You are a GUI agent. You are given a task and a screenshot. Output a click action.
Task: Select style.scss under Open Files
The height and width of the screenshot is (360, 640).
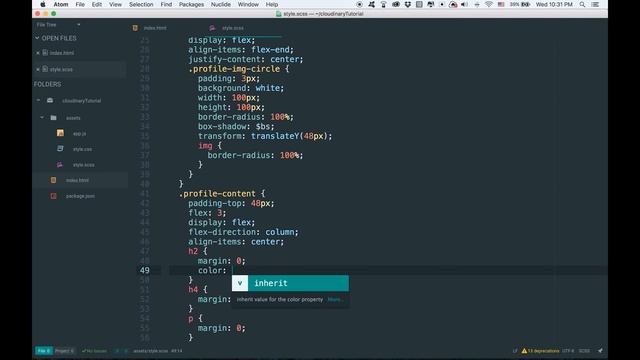61,69
